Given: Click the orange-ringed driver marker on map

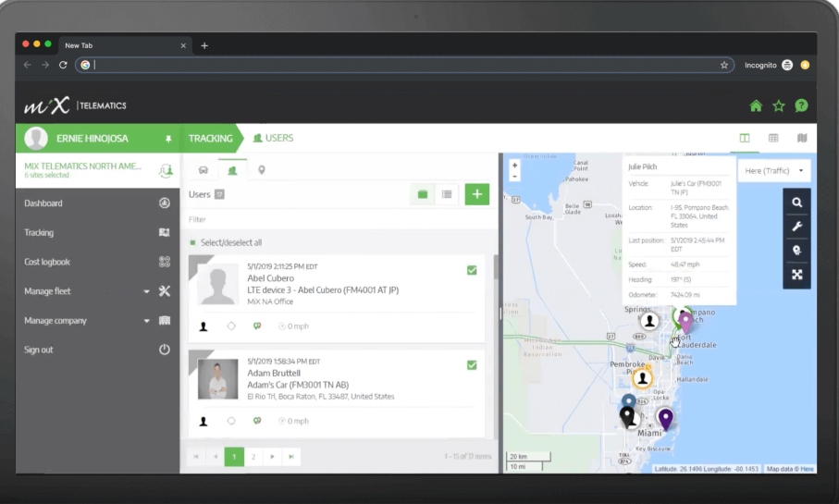Looking at the screenshot, I should (642, 378).
